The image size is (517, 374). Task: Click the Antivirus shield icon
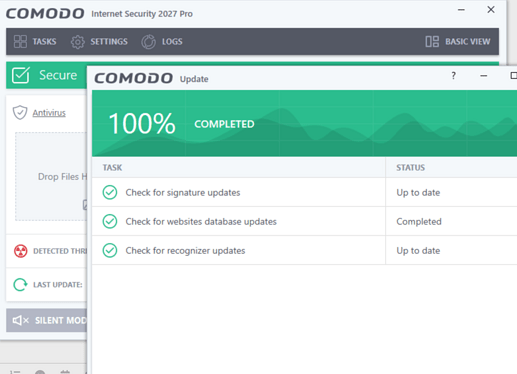point(20,112)
